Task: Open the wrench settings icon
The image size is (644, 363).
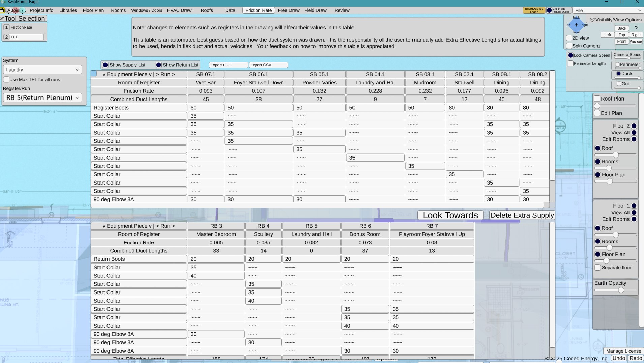Action: coord(8,10)
